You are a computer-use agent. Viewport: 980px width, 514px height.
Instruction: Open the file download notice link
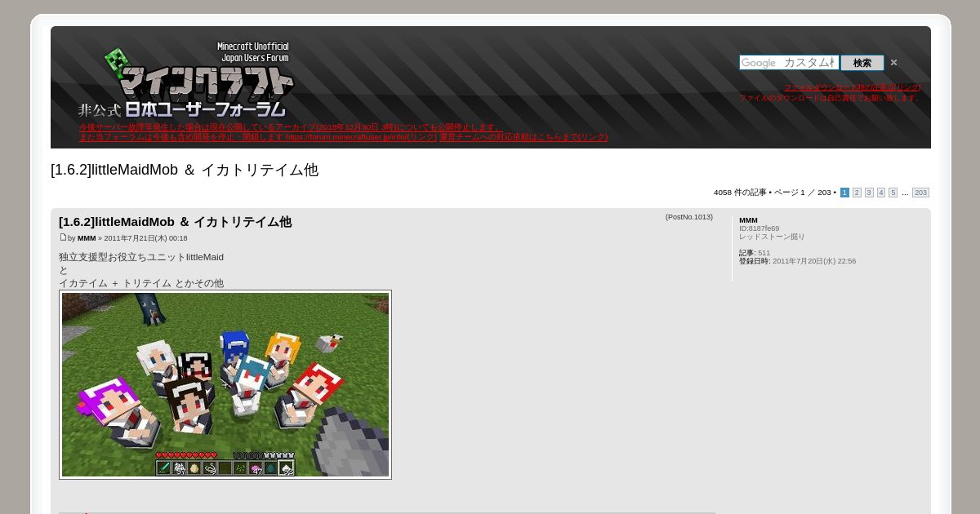point(852,87)
